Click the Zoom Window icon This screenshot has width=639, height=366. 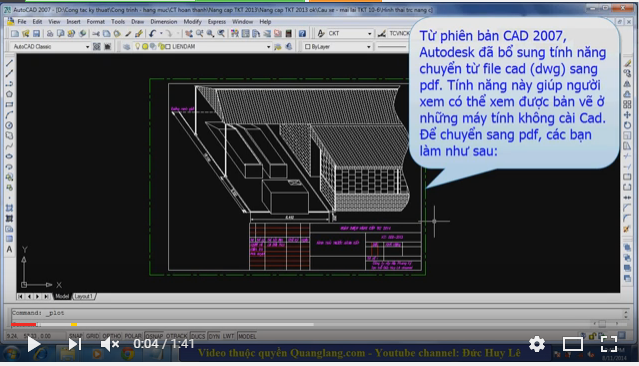click(210, 33)
